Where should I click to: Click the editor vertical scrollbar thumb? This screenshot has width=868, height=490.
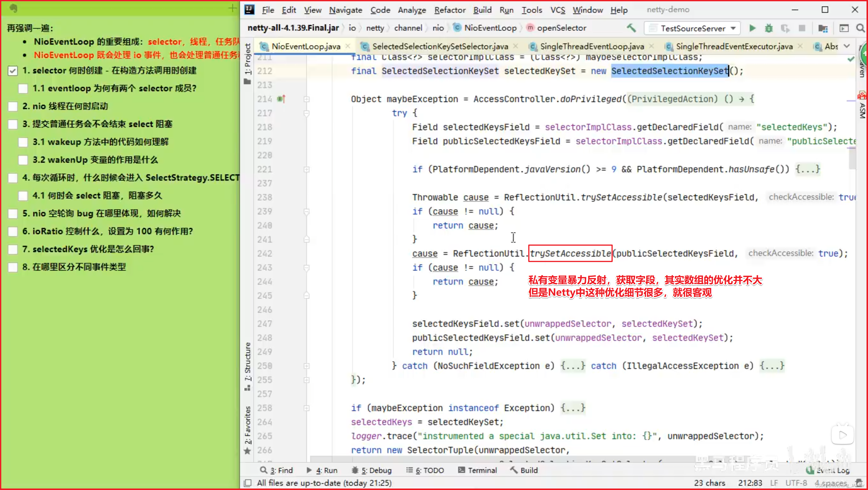pyautogui.click(x=852, y=158)
